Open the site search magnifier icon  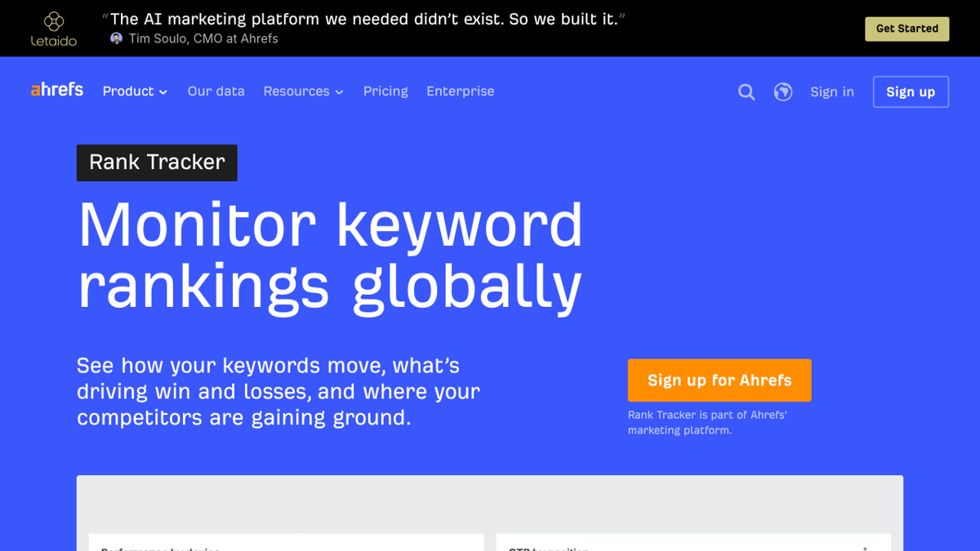pos(746,92)
